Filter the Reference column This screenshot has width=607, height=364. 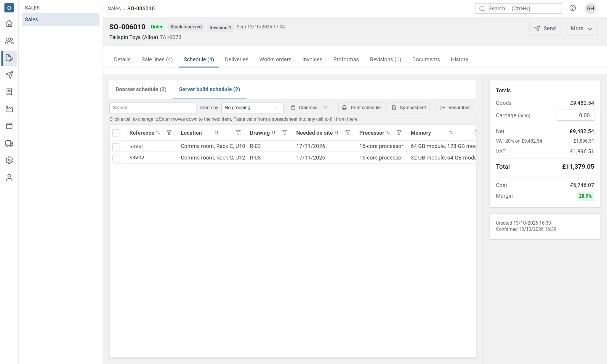click(169, 133)
